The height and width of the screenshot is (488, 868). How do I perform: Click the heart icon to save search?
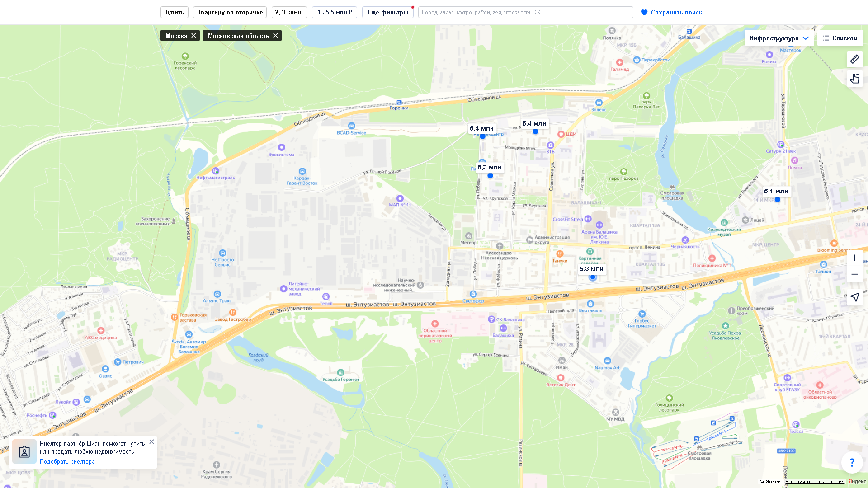coord(644,13)
